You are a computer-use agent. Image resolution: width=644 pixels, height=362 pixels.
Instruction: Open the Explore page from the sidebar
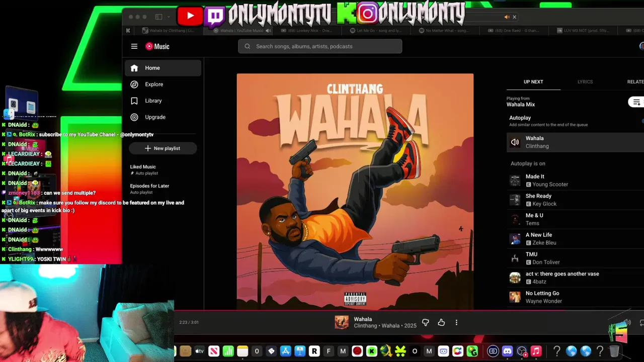point(163,84)
